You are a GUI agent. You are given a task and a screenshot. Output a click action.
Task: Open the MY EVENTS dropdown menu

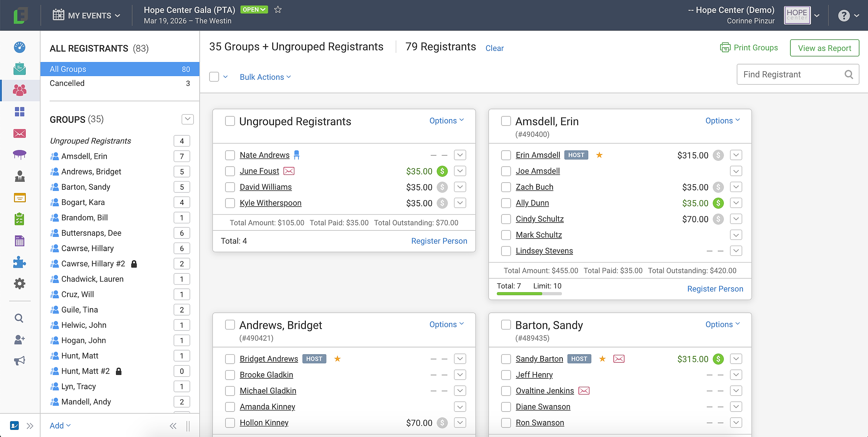pyautogui.click(x=87, y=15)
